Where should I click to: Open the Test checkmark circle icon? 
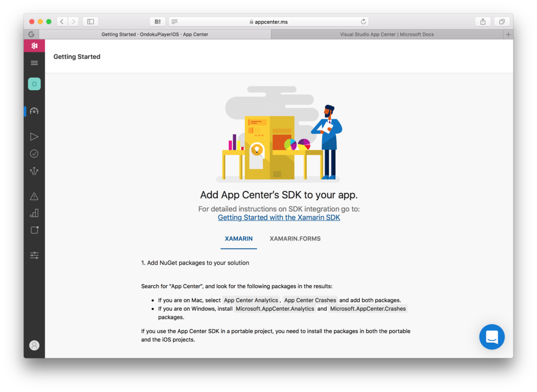click(34, 154)
